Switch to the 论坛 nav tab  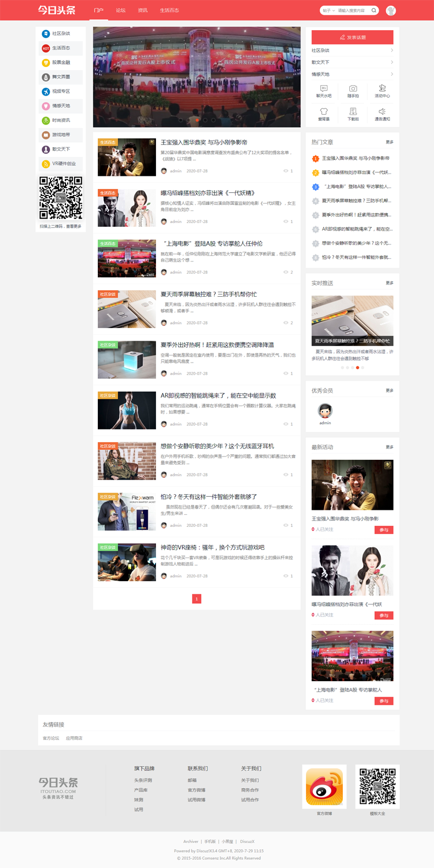tap(121, 10)
